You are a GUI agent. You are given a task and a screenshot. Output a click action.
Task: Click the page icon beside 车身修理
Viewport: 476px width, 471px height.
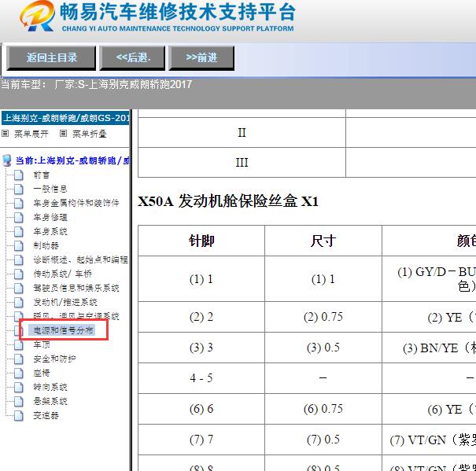19,217
